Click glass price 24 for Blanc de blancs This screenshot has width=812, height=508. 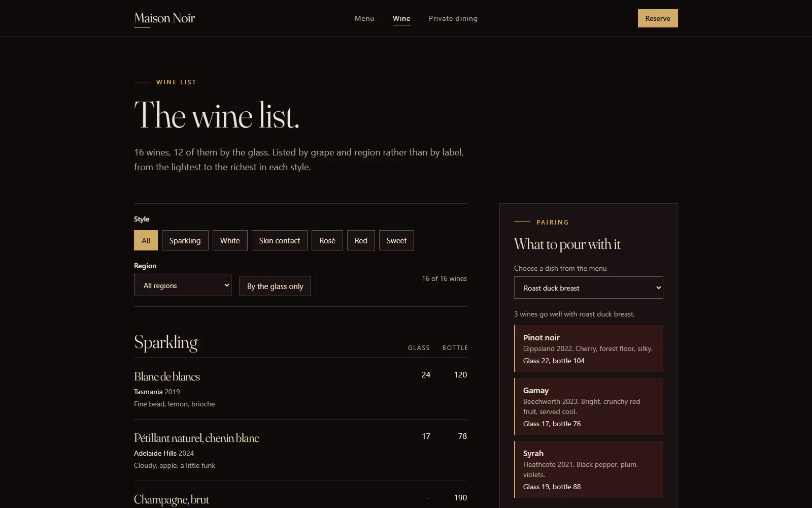point(426,374)
